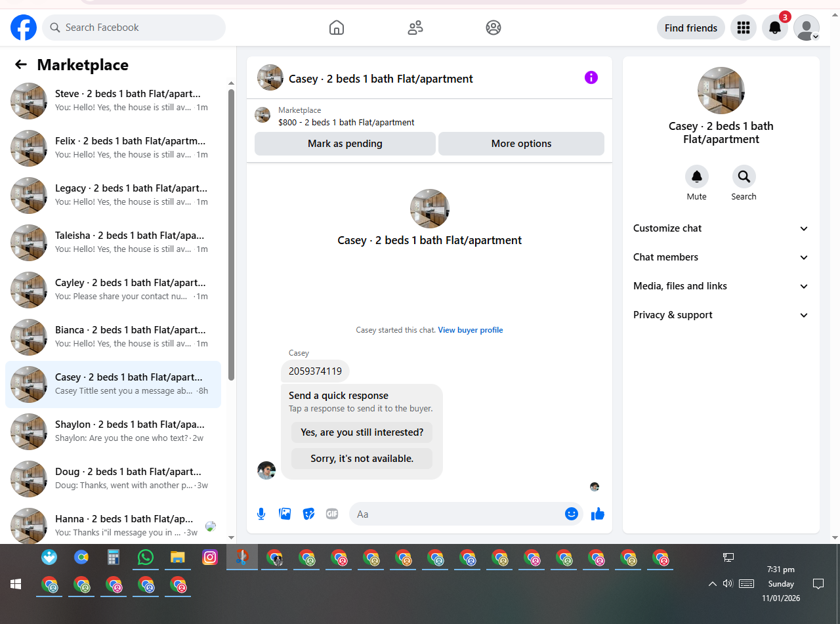The height and width of the screenshot is (624, 840).
Task: Send quick reply 'Sorry, it's not available.'
Action: 362,459
